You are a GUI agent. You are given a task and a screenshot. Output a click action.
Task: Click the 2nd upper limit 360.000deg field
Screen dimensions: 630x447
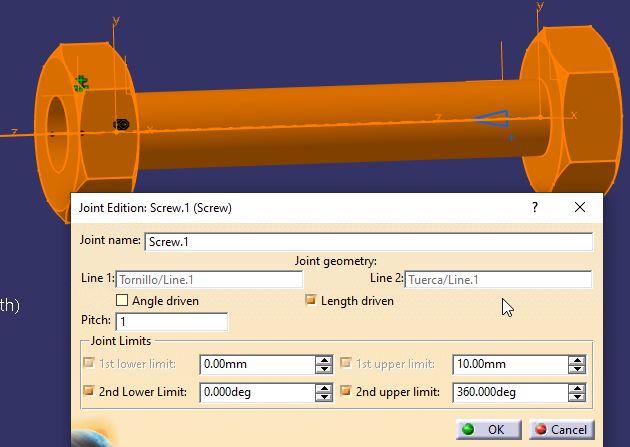(x=511, y=392)
